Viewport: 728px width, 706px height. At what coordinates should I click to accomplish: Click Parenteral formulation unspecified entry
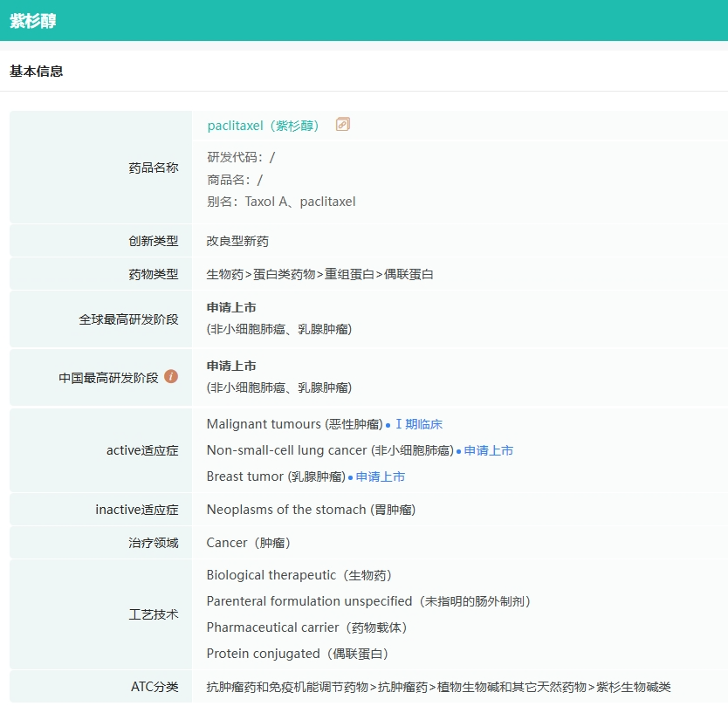(368, 602)
